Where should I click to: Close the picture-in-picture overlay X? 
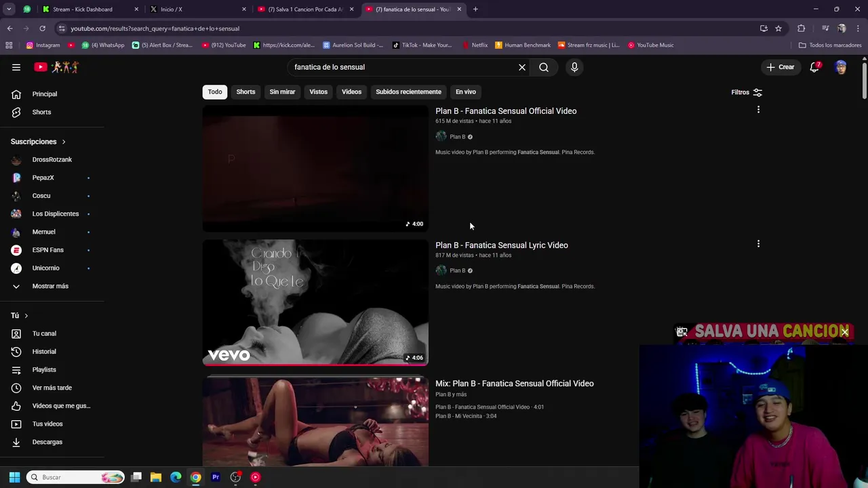pos(845,331)
